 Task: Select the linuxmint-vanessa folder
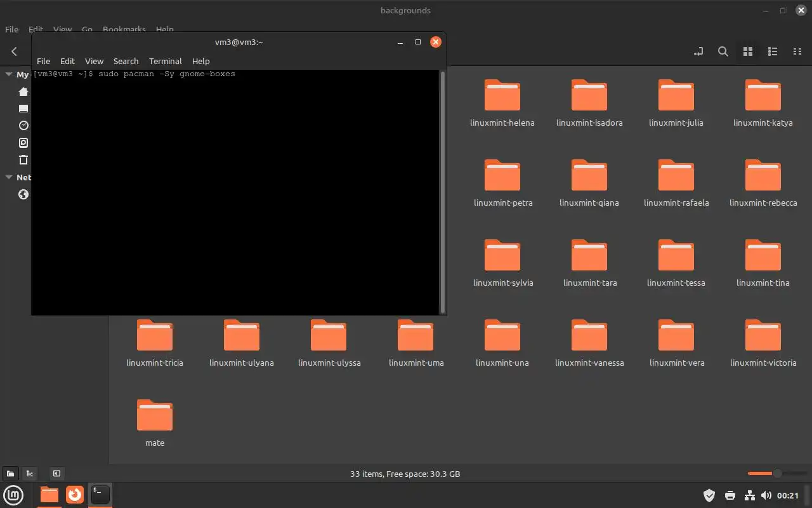[x=589, y=343]
